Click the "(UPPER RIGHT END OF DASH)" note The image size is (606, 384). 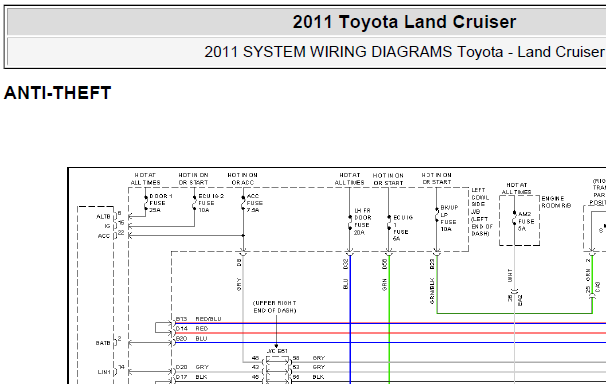(275, 307)
